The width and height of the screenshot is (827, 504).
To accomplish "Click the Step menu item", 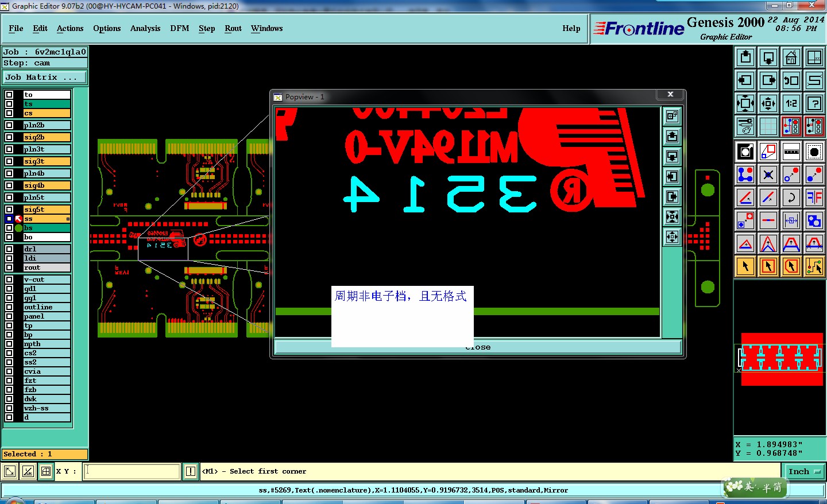I will tap(207, 28).
